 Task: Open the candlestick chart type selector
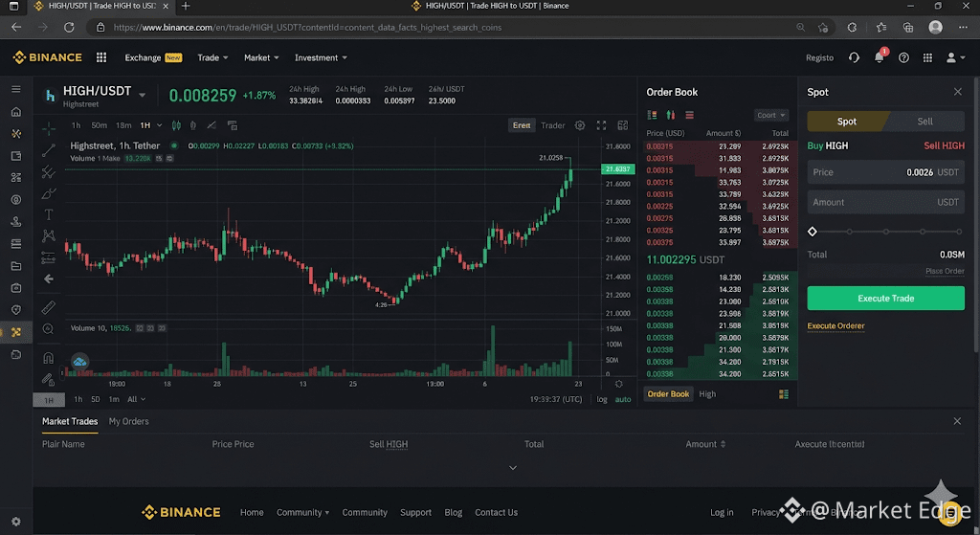coord(176,125)
